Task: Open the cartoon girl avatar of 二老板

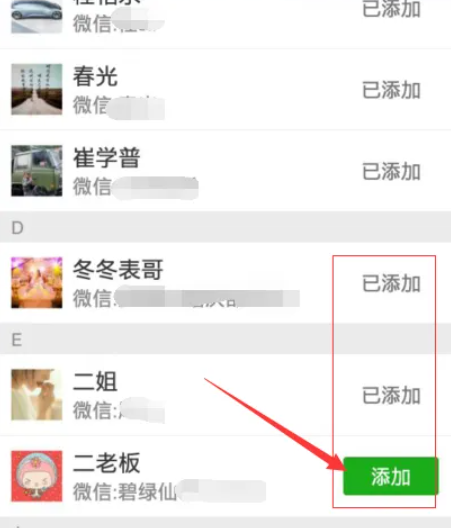Action: click(x=37, y=476)
